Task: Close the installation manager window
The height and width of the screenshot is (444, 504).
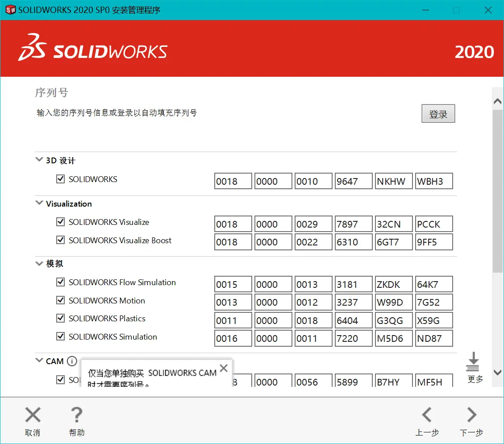Action: pos(488,10)
